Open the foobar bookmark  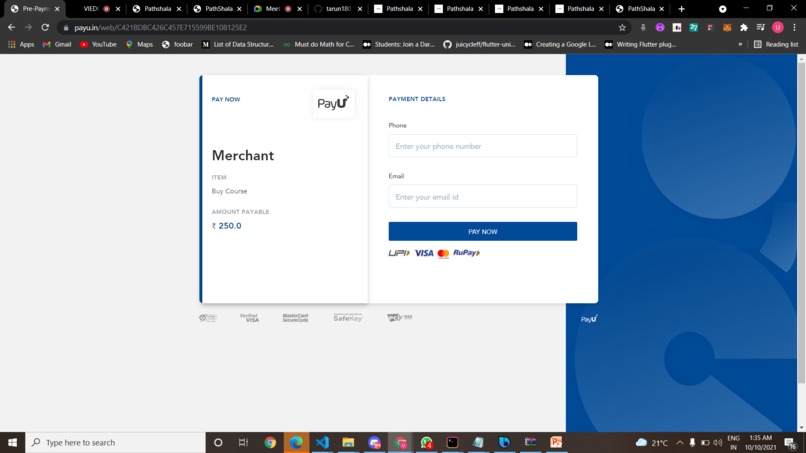[177, 45]
